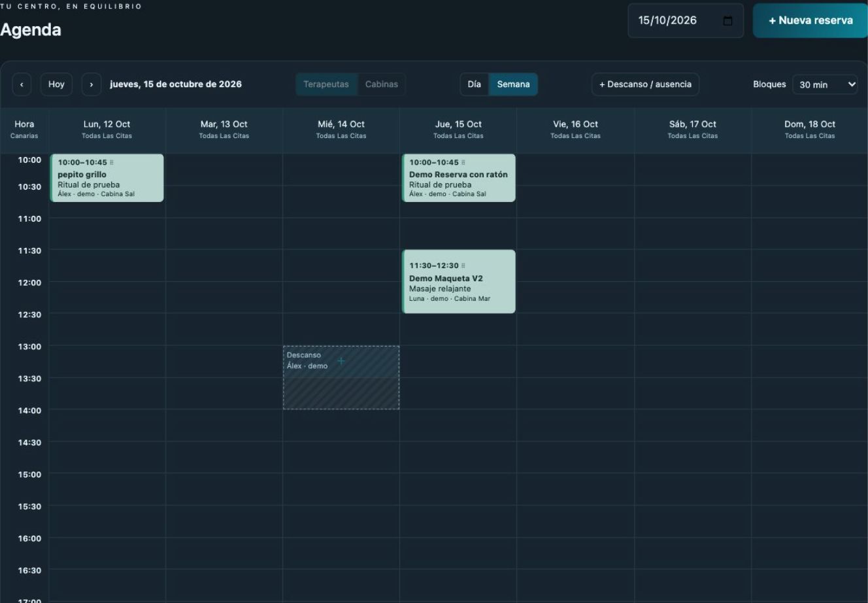The height and width of the screenshot is (603, 868).
Task: Click the Dom, 18 Oct column header
Action: click(810, 129)
